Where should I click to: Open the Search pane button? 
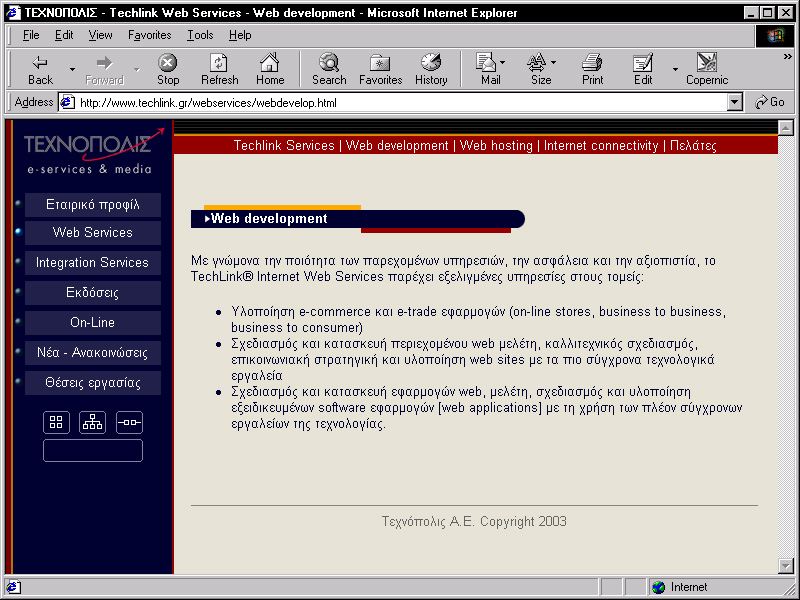pos(329,70)
